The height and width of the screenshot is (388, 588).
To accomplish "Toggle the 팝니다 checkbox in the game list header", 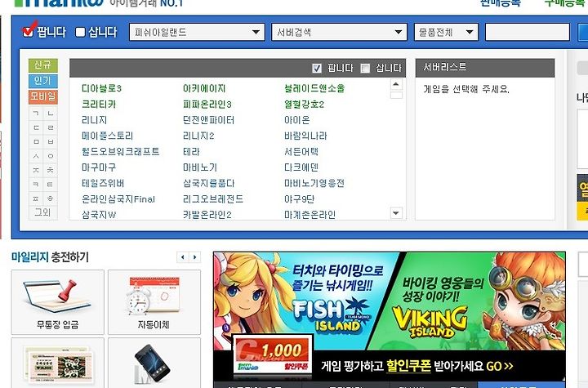I will [317, 69].
